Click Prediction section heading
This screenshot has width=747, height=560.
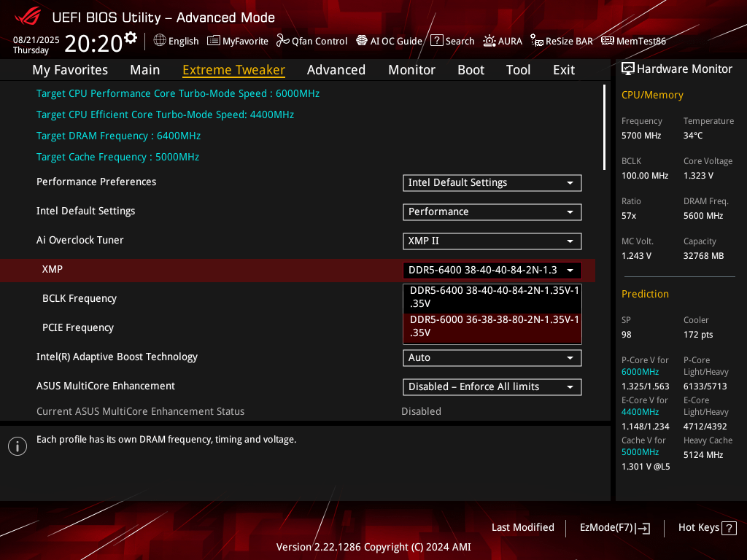click(645, 295)
